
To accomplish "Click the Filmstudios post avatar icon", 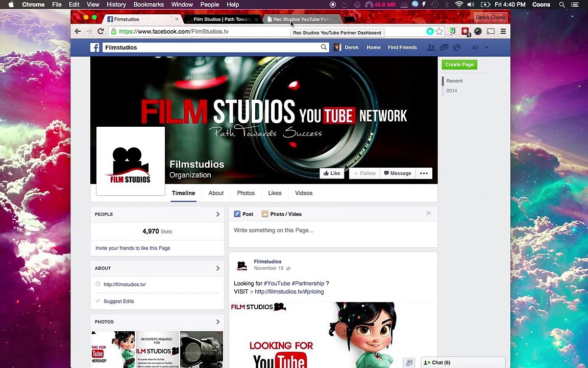I will coord(242,265).
